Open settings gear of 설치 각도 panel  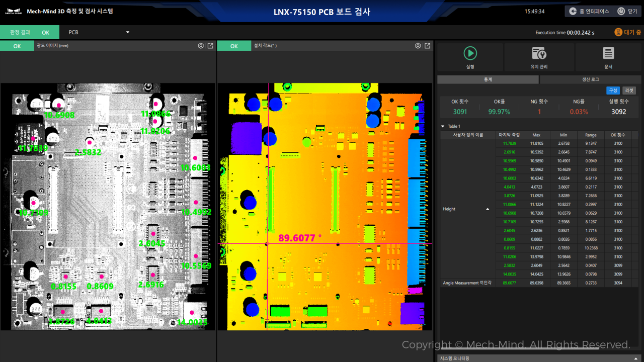point(418,46)
